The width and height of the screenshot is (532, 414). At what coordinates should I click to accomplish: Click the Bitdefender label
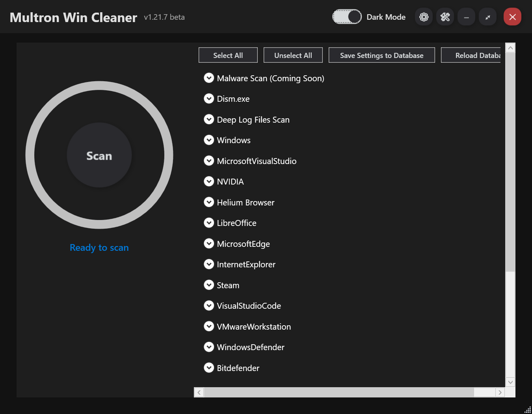(x=238, y=368)
